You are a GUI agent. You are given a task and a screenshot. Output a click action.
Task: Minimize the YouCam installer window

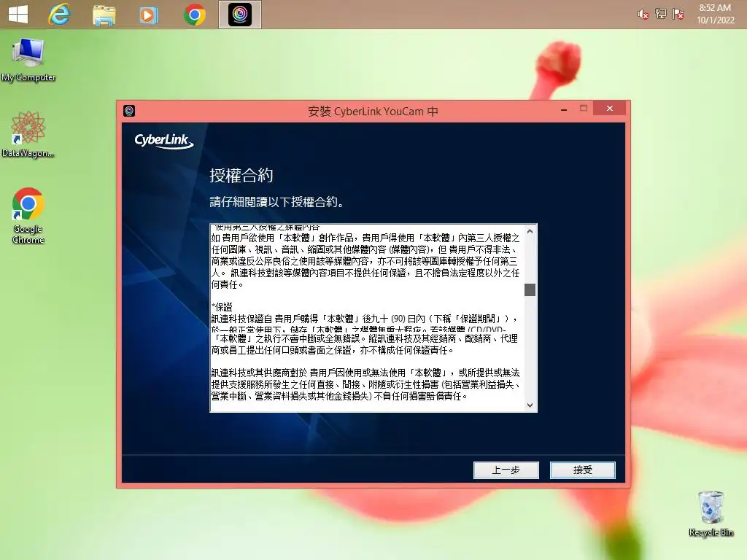(x=564, y=109)
